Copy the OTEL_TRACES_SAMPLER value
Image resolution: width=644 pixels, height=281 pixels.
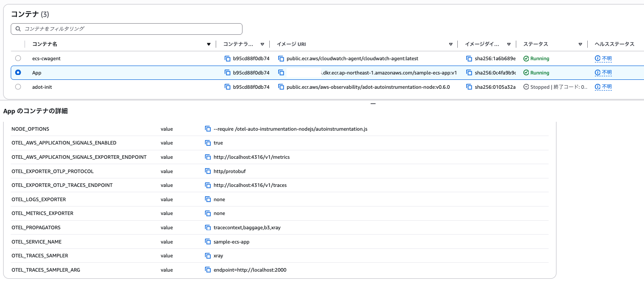[x=208, y=256]
